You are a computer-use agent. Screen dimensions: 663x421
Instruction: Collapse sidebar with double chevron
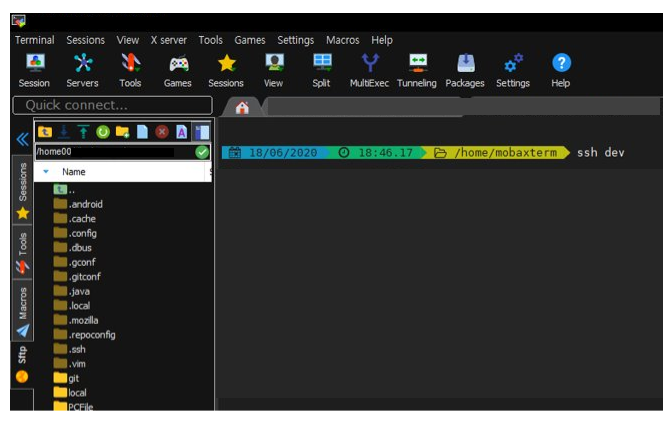[22, 139]
